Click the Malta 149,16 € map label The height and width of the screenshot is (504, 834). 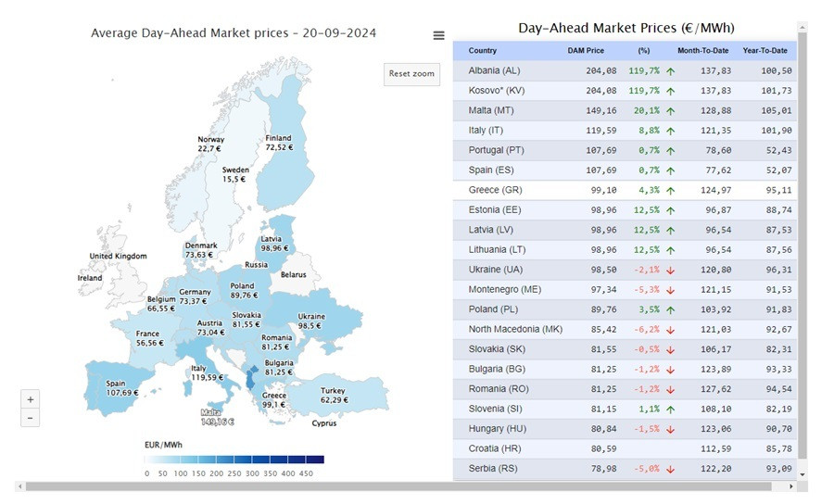(217, 417)
